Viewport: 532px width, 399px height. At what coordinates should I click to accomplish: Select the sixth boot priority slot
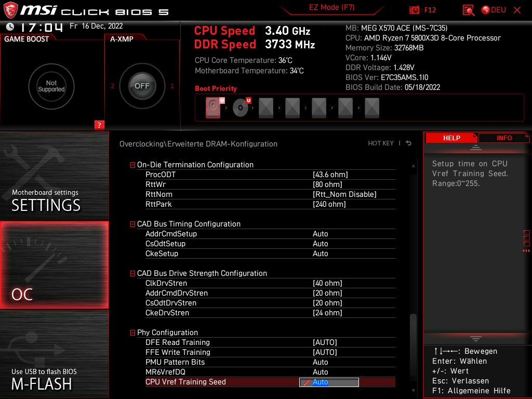click(x=345, y=108)
